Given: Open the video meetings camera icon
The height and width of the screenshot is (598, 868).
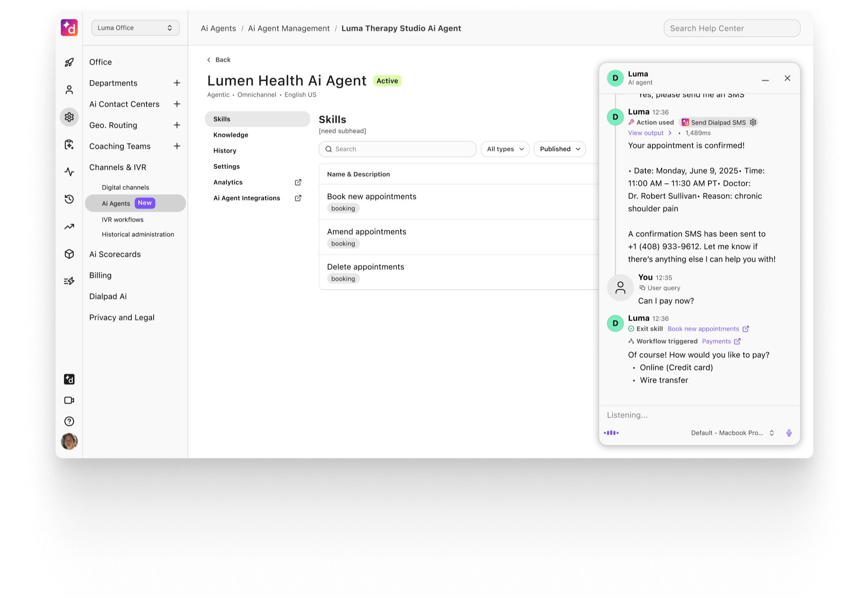Looking at the screenshot, I should tap(69, 400).
